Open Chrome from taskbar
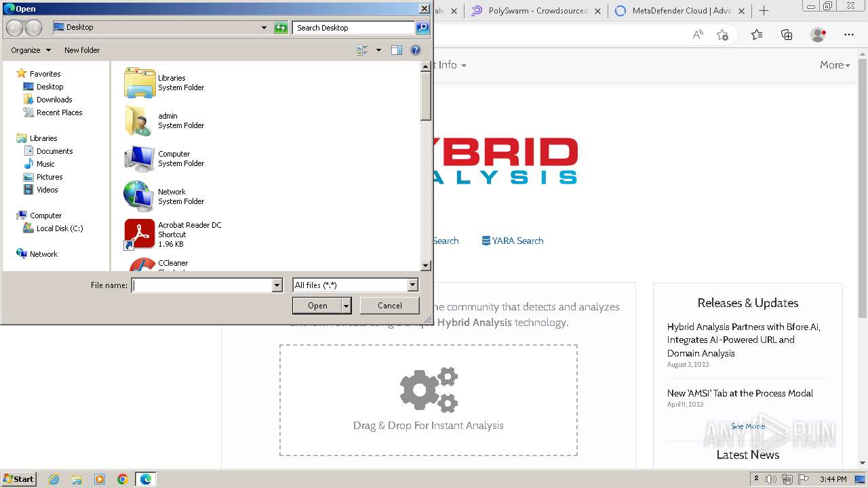This screenshot has height=488, width=868. tap(123, 479)
